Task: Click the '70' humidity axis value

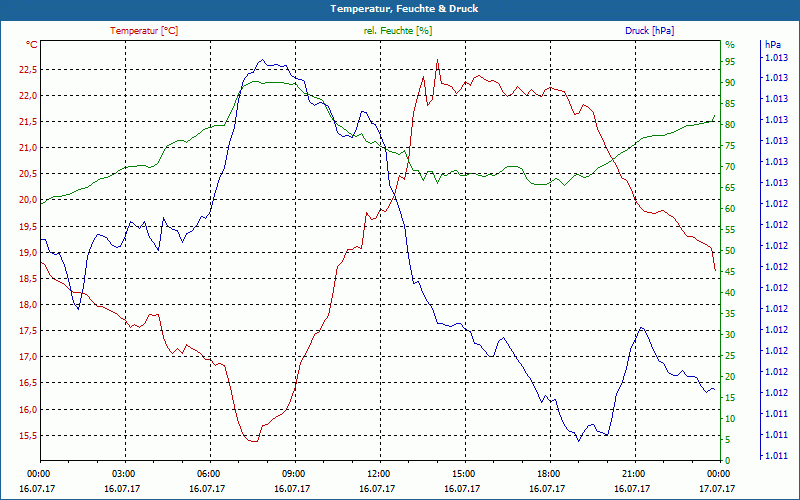Action: point(730,167)
